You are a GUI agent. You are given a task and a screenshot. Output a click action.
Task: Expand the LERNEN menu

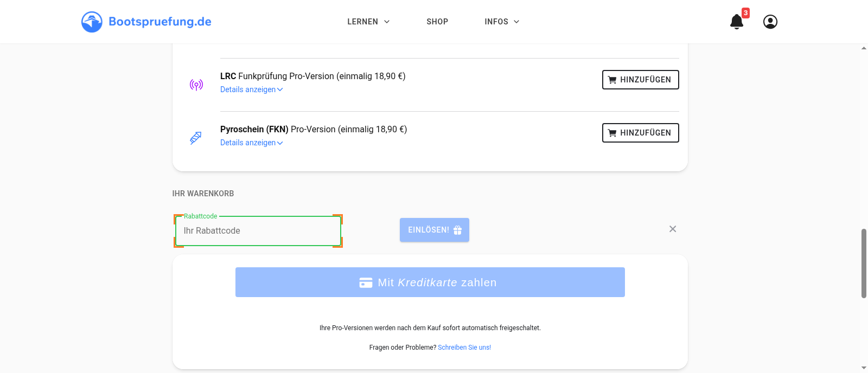368,22
